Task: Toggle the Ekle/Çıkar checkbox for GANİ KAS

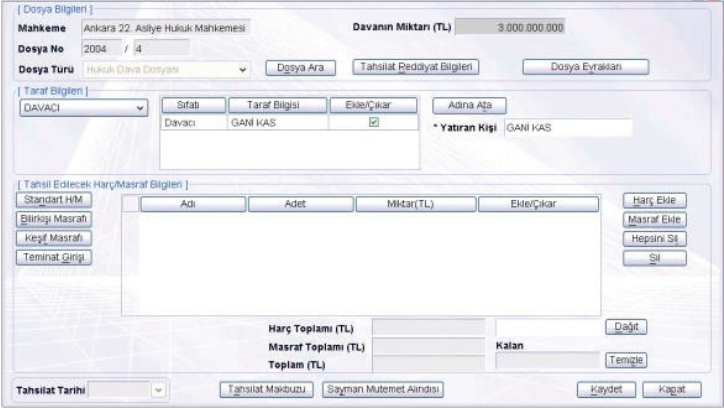Action: pyautogui.click(x=372, y=122)
